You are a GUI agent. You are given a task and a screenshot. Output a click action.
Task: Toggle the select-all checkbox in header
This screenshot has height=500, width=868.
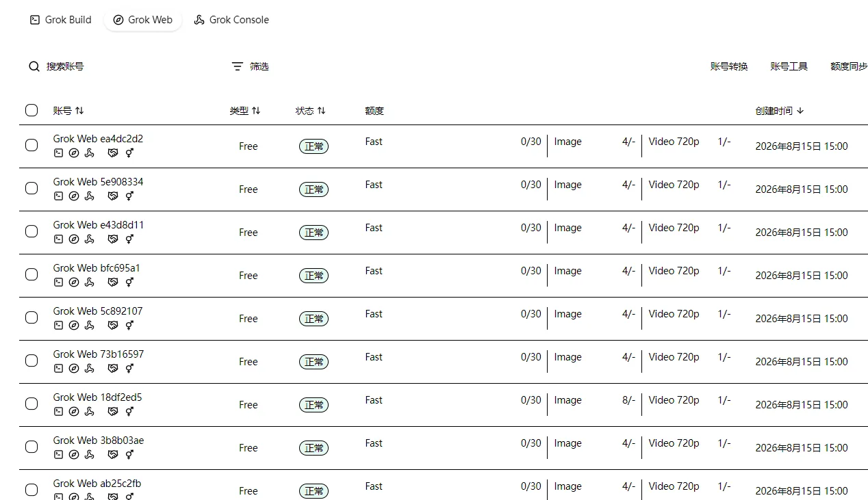click(31, 110)
